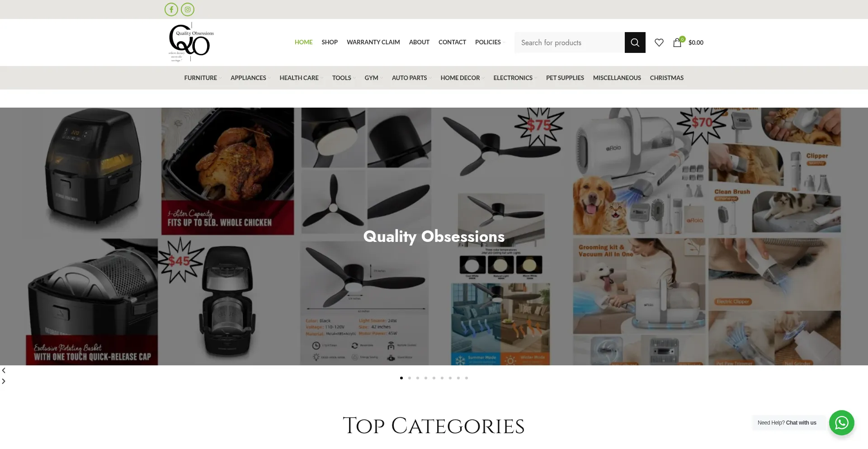This screenshot has width=868, height=449.
Task: Open the Facebook social icon
Action: coord(171,9)
